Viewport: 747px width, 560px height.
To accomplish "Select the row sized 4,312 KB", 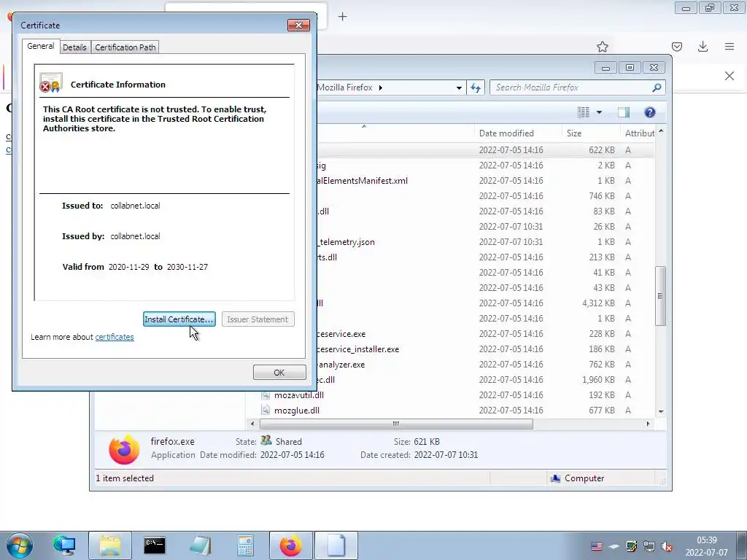I will coord(486,303).
